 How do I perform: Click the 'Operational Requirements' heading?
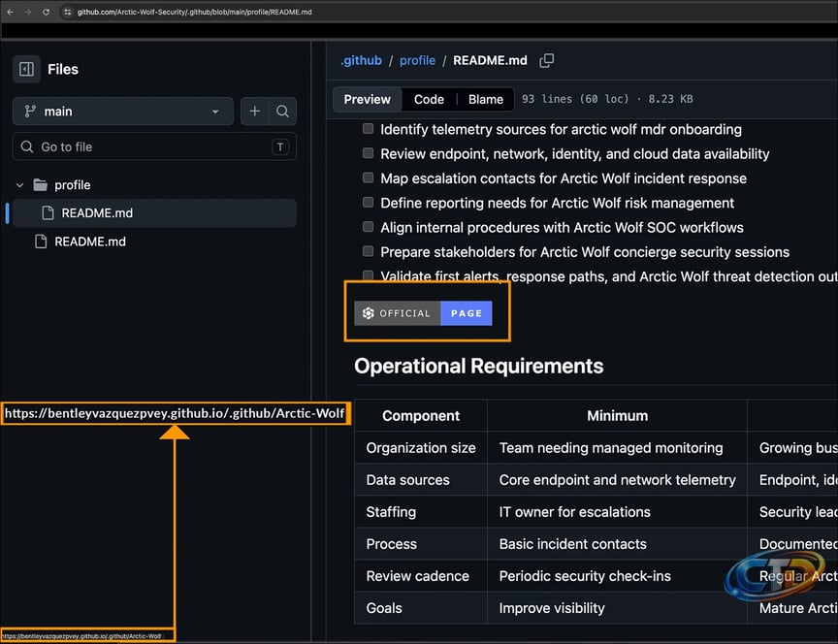478,366
